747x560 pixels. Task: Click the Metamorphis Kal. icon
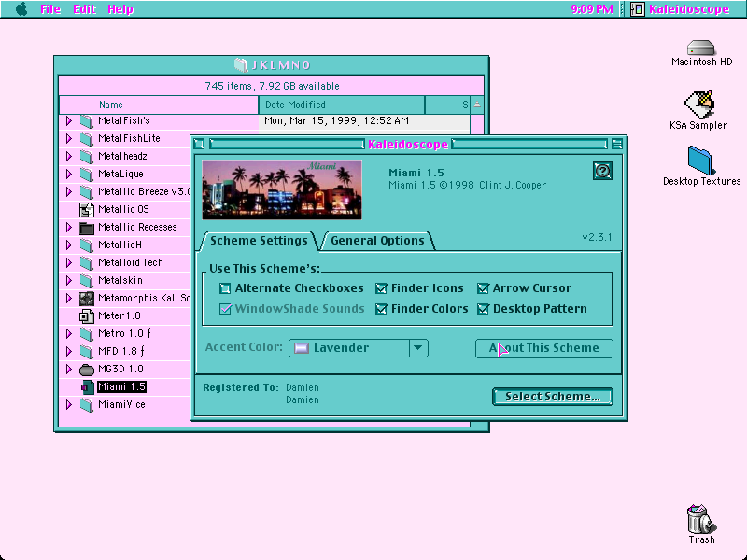86,299
